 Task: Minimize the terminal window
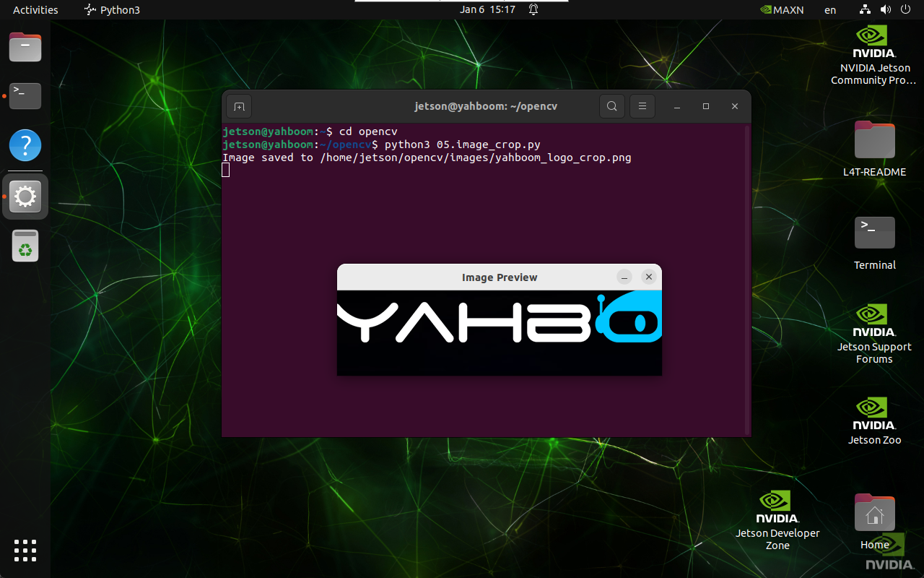677,106
